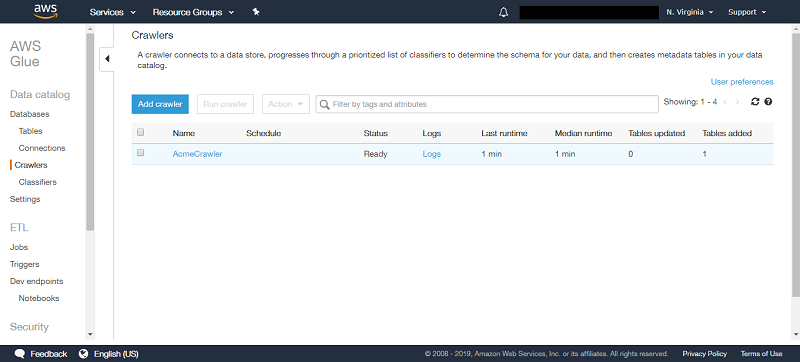Click English (US) language selector
The image size is (800, 362).
click(x=116, y=354)
